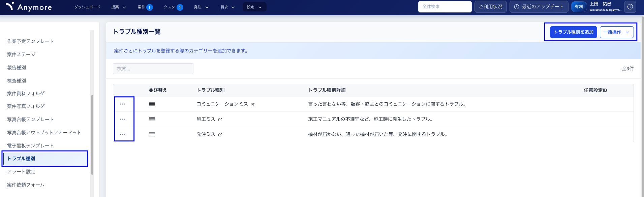Viewport: 644px width, 197px height.
Task: Click description starting 施工マニュアルの不遵守
Action: coord(371,119)
